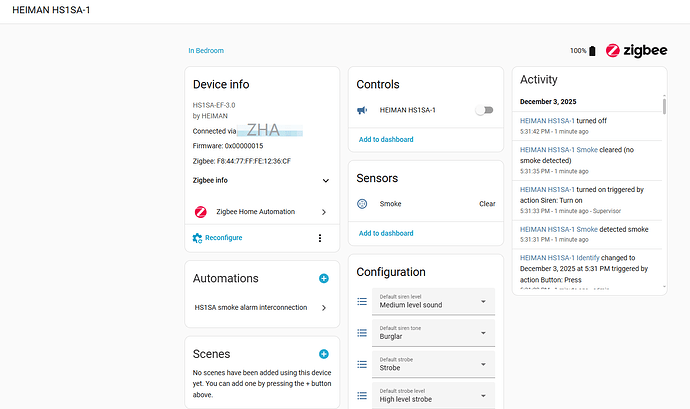
Task: Toggle the HEIMAN HS1SA-1 siren switch
Action: tap(484, 111)
